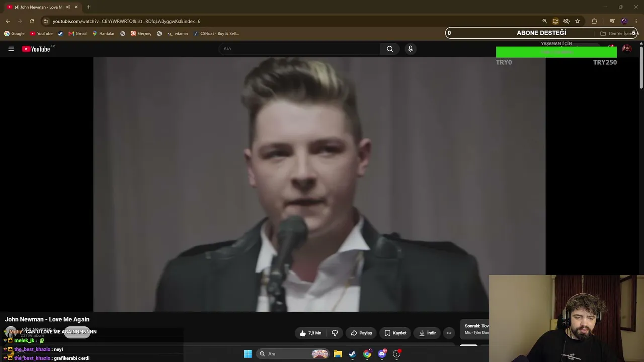Screen dimensions: 644x362
Task: Click the YouTube search magnifier button
Action: click(x=390, y=49)
